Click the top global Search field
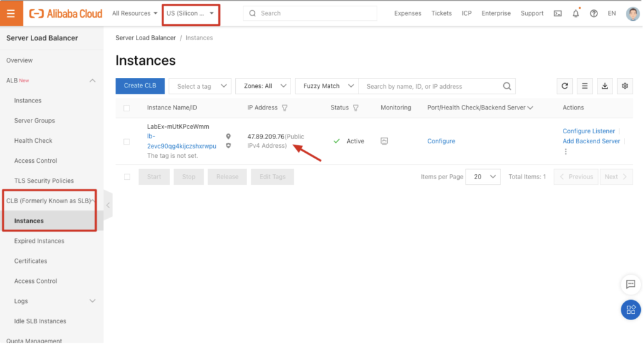Viewport: 644px width, 344px height. coord(309,14)
